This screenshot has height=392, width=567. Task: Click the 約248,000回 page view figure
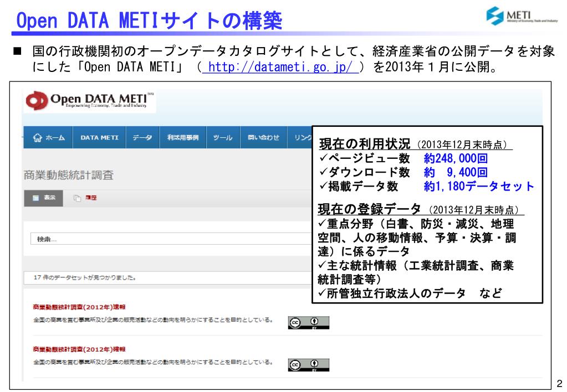coord(456,158)
